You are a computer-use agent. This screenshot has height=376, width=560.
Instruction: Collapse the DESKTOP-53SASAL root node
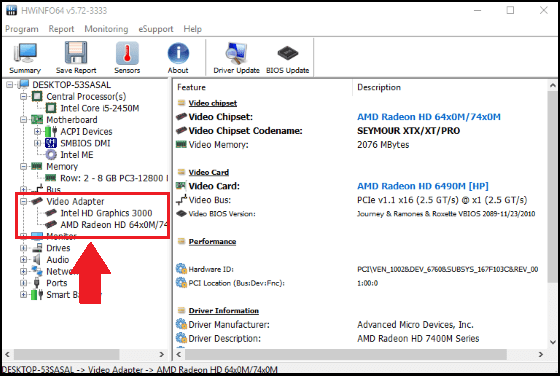[x=10, y=85]
